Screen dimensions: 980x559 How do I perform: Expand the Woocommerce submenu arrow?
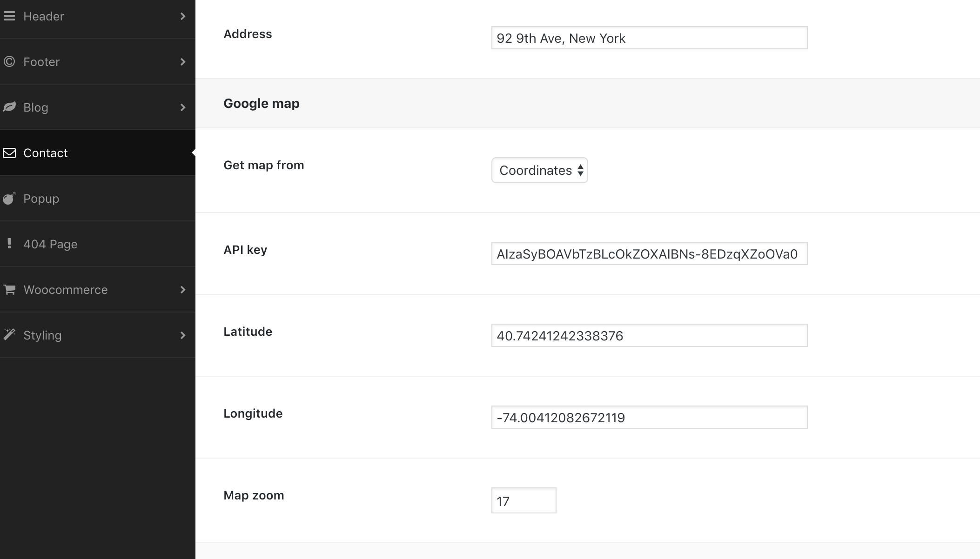183,290
